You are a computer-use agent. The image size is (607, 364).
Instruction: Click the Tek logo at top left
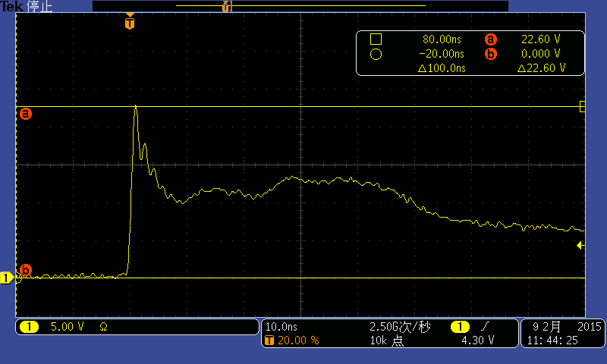pos(11,6)
